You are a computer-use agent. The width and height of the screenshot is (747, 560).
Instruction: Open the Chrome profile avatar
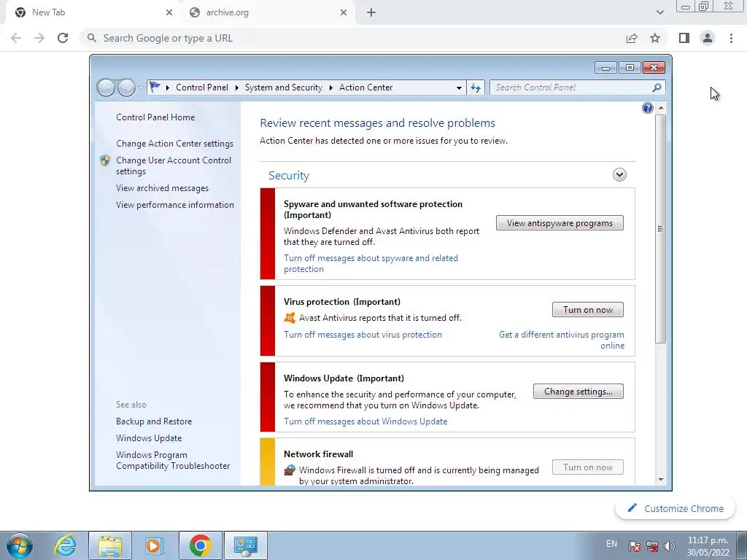[x=708, y=38]
